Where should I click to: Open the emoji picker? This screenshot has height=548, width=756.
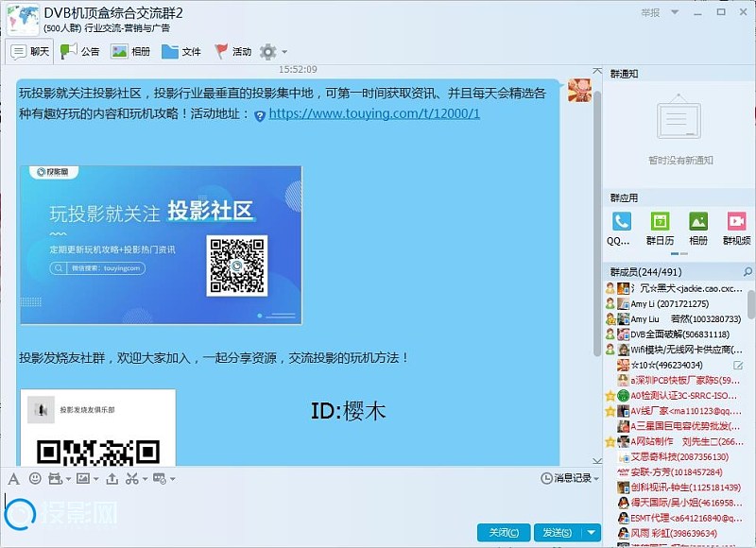35,478
